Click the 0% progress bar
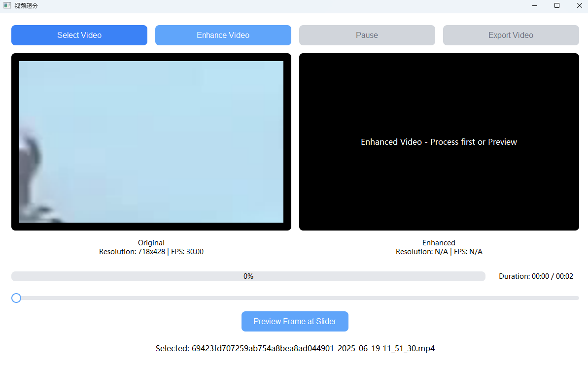The image size is (588, 365). pos(248,276)
